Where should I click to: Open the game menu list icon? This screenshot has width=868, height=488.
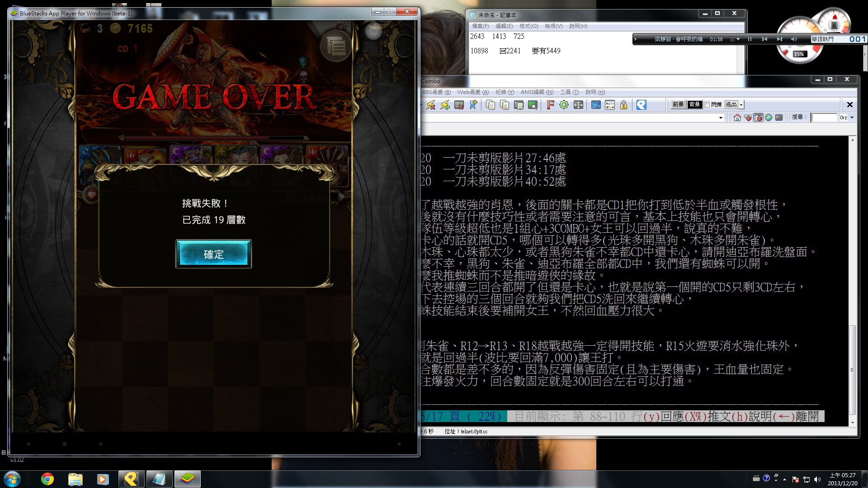click(x=336, y=46)
